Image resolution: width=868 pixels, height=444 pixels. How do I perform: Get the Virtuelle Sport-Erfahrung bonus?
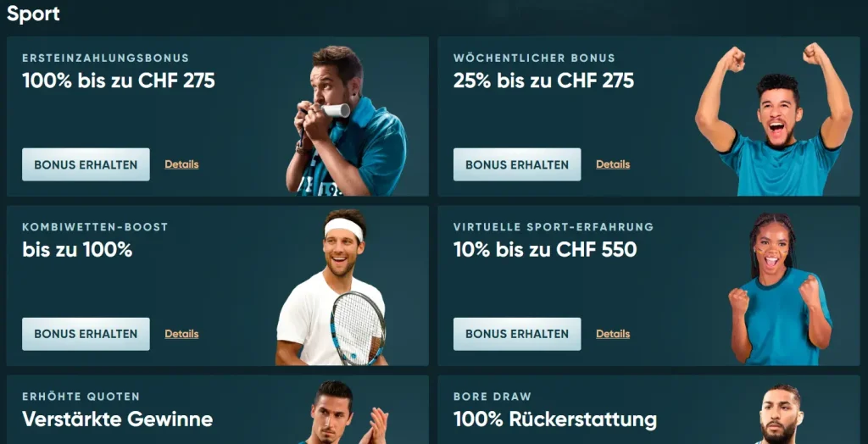pyautogui.click(x=517, y=334)
